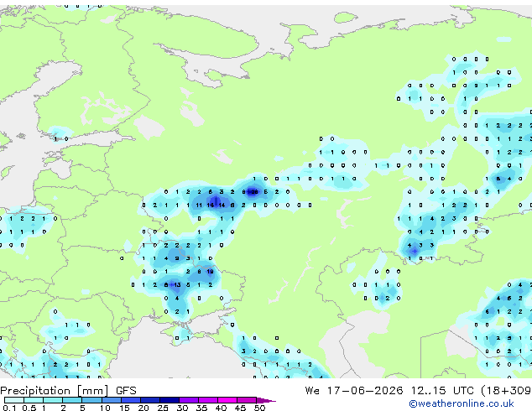Click the above-50 legend arrow tip
Viewport: 532px width, 411px height.
click(266, 400)
